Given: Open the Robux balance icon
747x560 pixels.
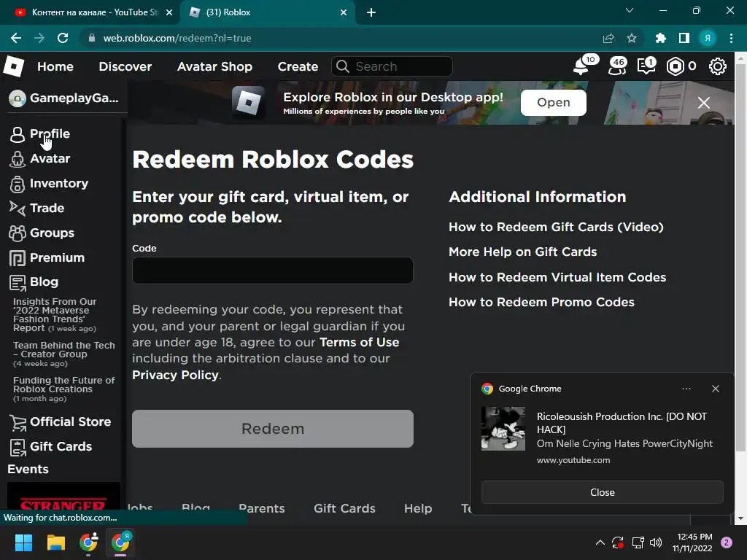Looking at the screenshot, I should 675,66.
